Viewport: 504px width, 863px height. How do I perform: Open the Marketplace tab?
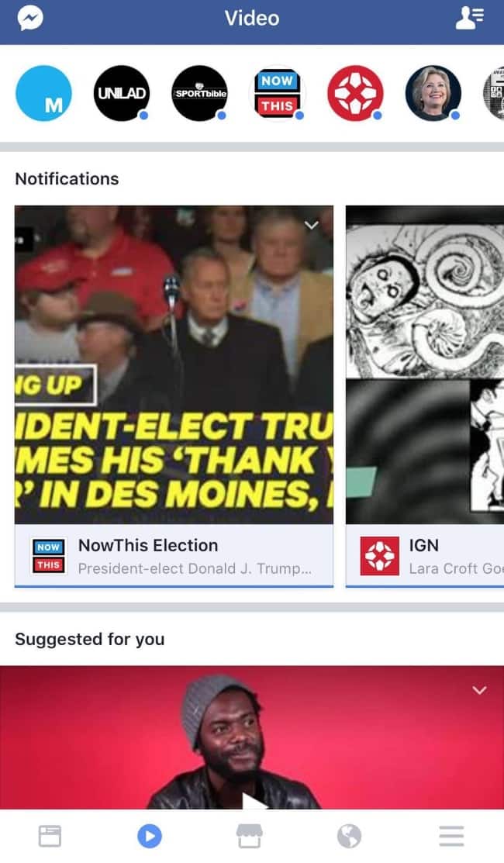point(249,836)
